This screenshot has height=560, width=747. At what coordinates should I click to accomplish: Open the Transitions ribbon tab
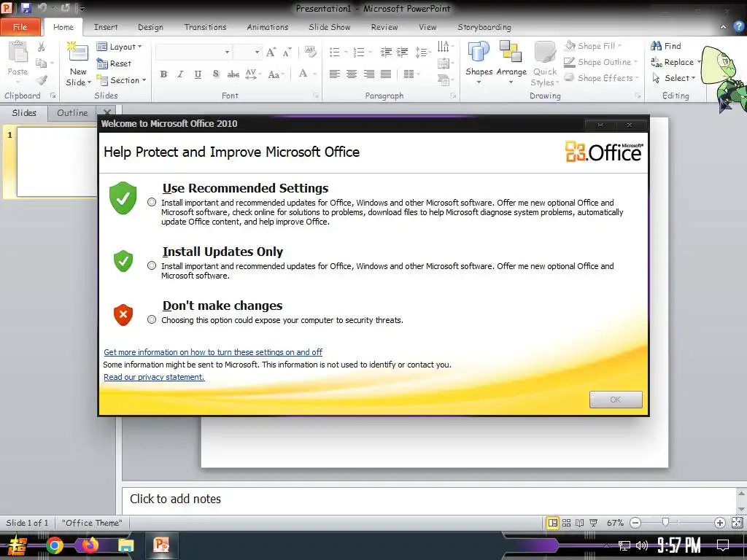(205, 27)
